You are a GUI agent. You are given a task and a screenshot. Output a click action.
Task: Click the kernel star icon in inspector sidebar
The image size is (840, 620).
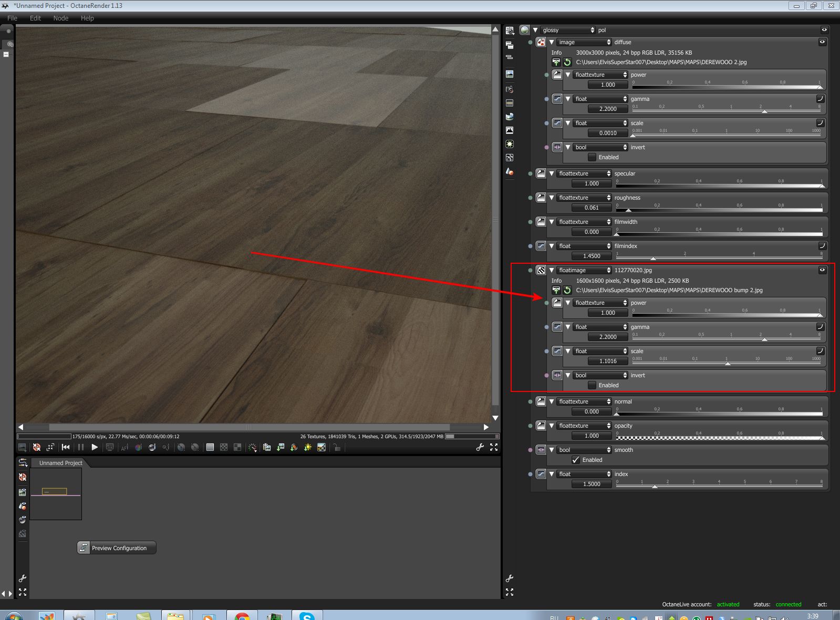(x=510, y=143)
